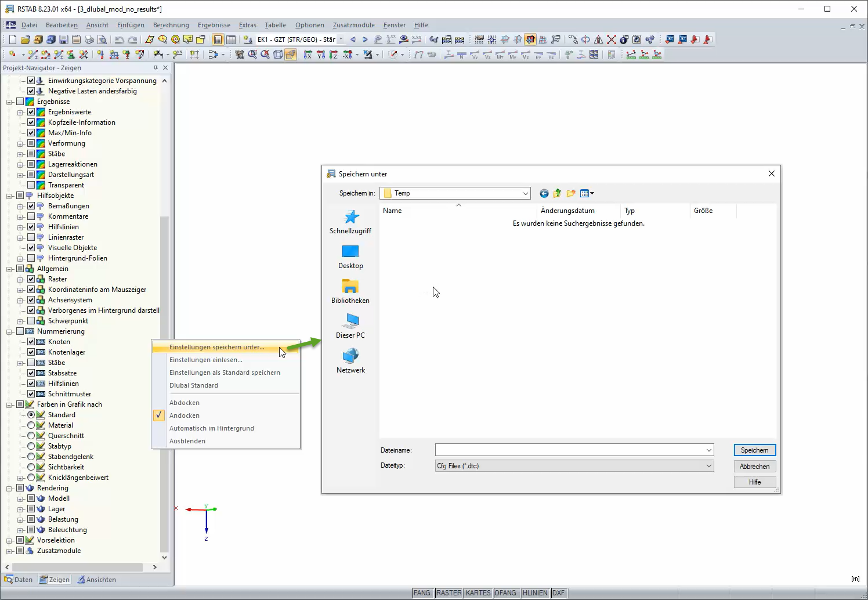Click the Redo arrow icon
Viewport: 868px width, 600px height.
click(x=132, y=39)
